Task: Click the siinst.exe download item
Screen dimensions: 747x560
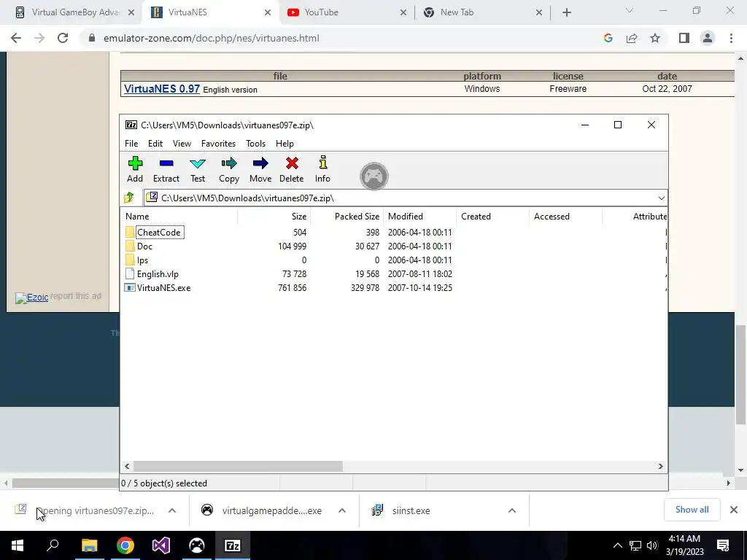Action: pos(411,510)
